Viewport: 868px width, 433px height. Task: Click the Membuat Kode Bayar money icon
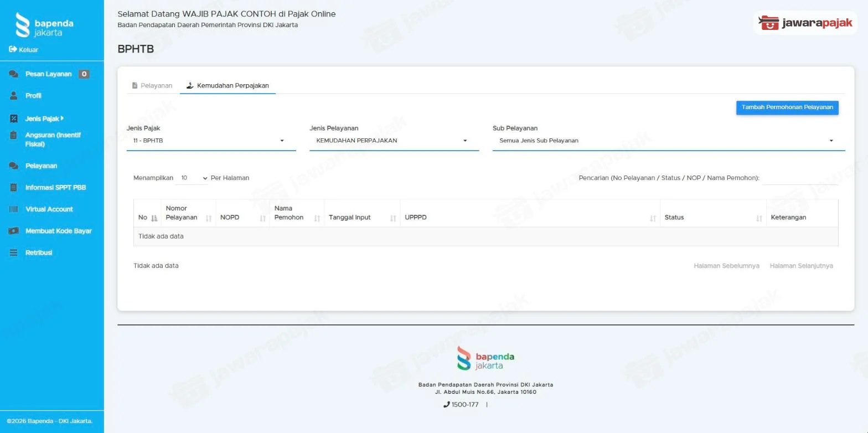pos(14,231)
